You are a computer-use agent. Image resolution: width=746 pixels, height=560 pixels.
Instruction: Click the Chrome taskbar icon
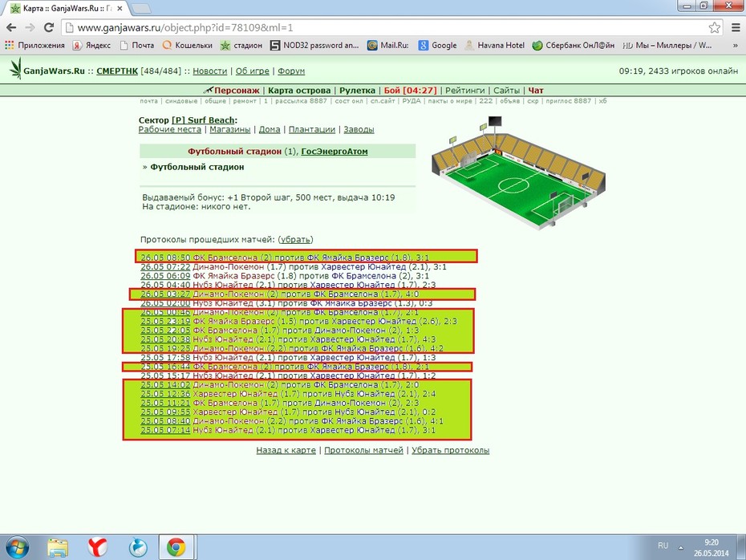coord(176,548)
